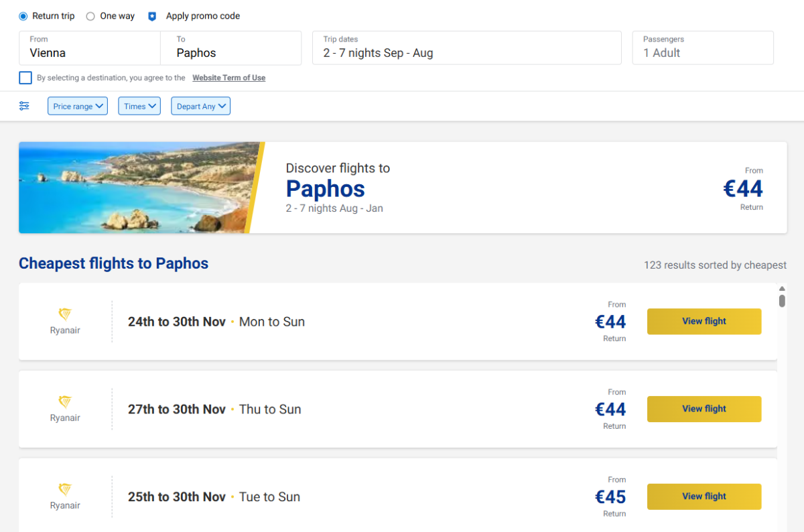Click Ryanair logo on 24th Nov flight
804x532 pixels.
[x=65, y=314]
